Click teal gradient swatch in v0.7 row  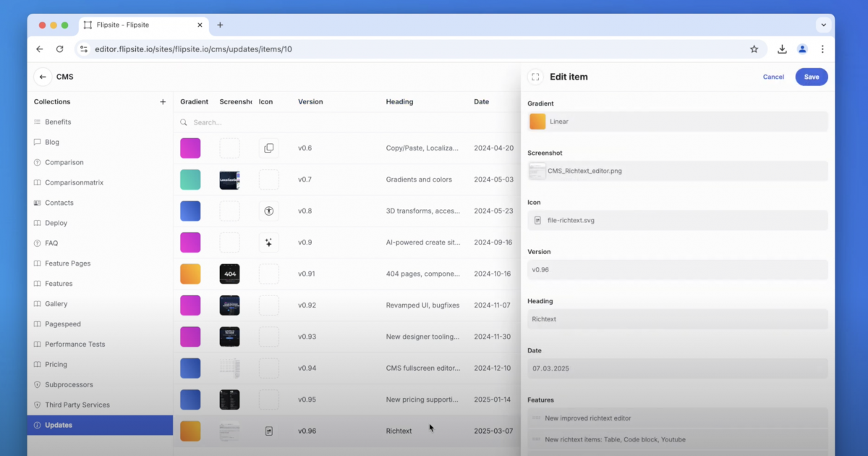[190, 180]
